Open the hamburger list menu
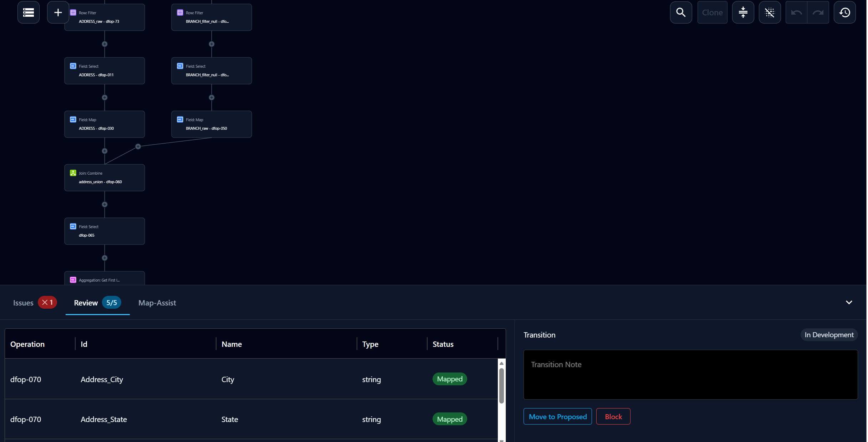The width and height of the screenshot is (868, 442). 29,12
